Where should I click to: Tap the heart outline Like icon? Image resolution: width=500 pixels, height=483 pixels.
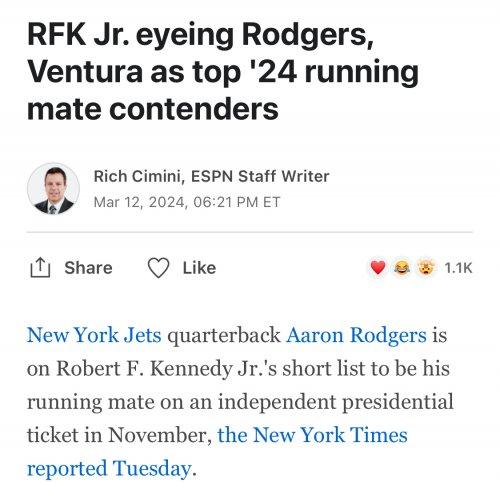pos(158,268)
